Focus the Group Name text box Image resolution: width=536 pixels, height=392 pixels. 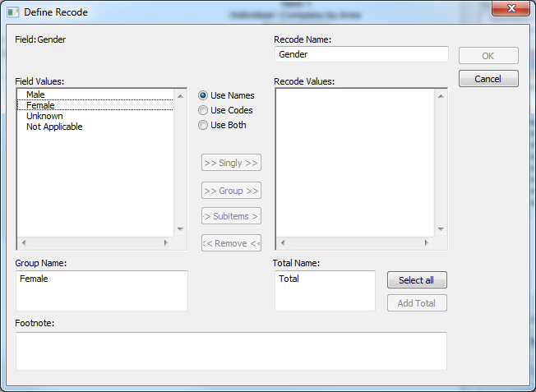click(x=101, y=291)
